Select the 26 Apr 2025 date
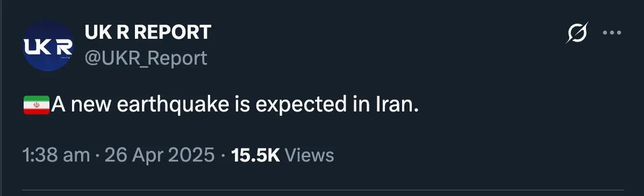644x196 pixels. [159, 156]
